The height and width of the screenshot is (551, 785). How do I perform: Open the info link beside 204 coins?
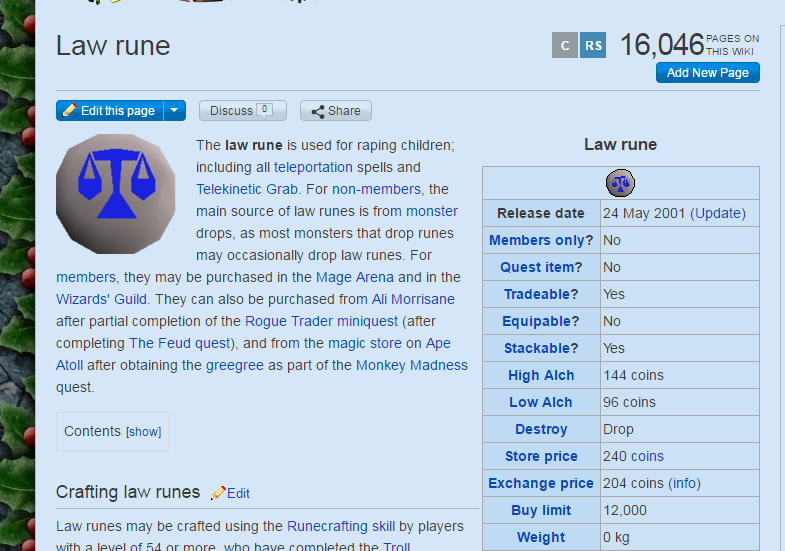coord(684,483)
